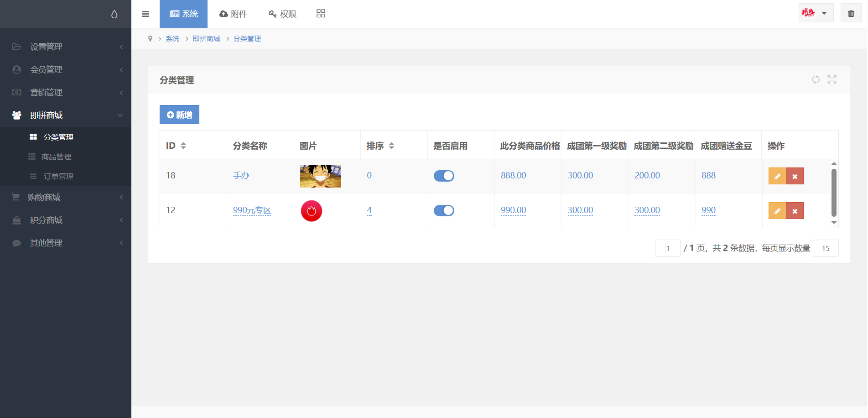Viewport: 868px width, 418px height.
Task: Open 商品管理 in the sidebar
Action: coord(56,157)
